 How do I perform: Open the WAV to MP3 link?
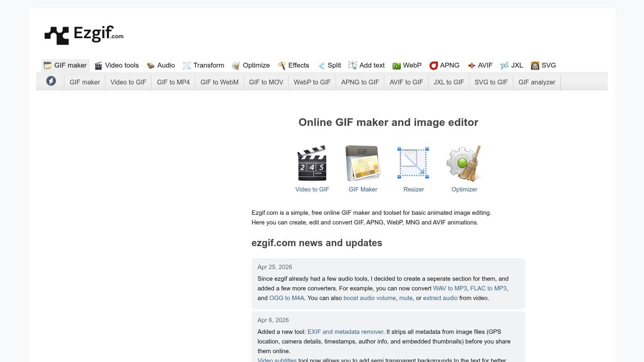pyautogui.click(x=450, y=288)
